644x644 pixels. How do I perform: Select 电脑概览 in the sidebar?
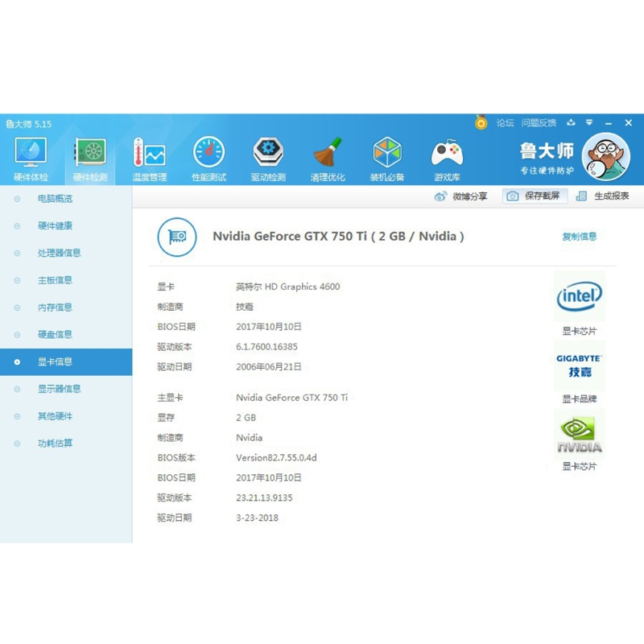click(x=55, y=199)
